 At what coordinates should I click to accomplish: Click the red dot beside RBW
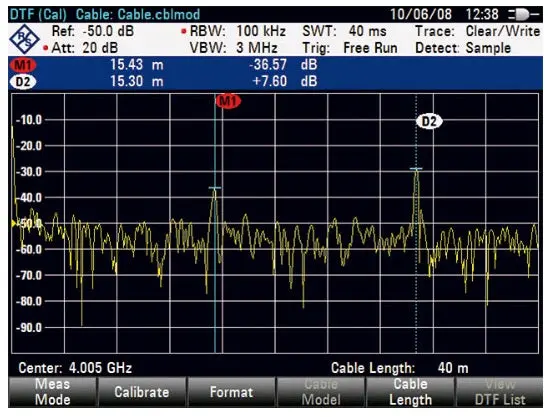184,32
